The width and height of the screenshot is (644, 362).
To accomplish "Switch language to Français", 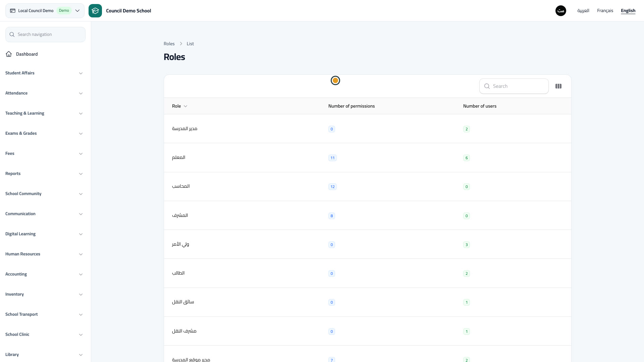I will click(x=605, y=11).
